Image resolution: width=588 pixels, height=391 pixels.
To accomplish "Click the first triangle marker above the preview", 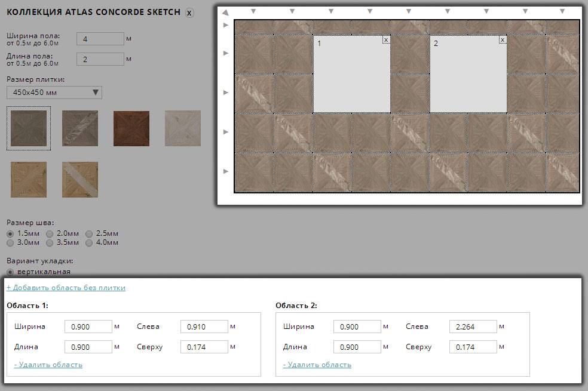I will click(253, 10).
